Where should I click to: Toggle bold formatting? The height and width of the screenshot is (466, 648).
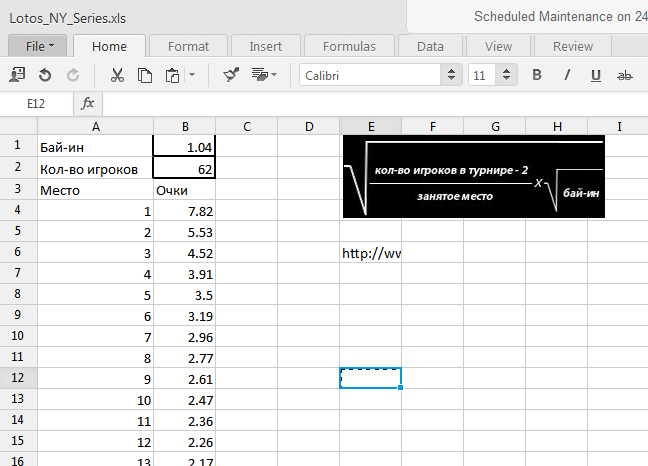(537, 75)
